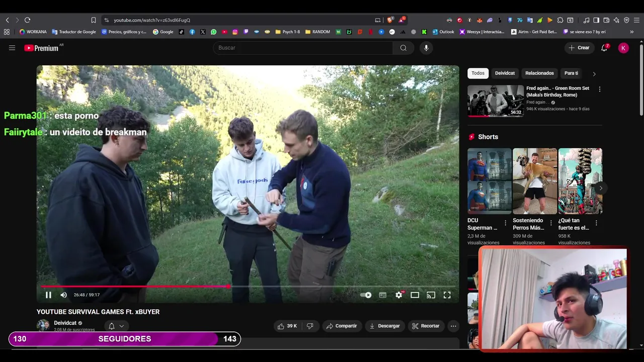Seek on the red video progress bar
The image size is (644, 362).
tap(248, 286)
